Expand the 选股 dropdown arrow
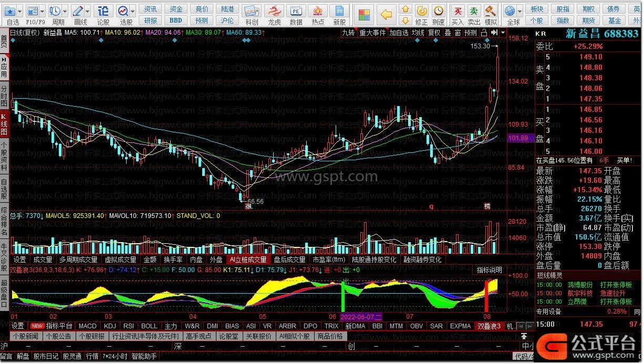The height and width of the screenshot is (364, 644). click(133, 11)
